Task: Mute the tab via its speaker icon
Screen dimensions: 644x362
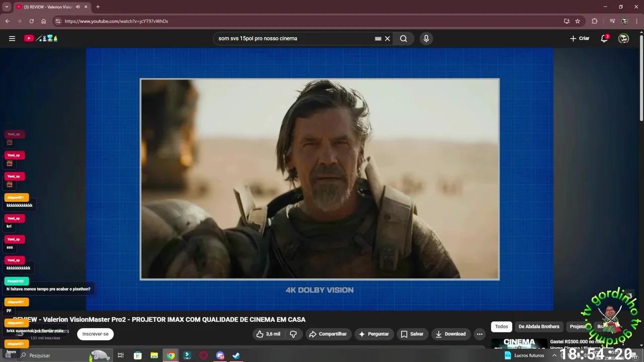Action: click(x=77, y=7)
